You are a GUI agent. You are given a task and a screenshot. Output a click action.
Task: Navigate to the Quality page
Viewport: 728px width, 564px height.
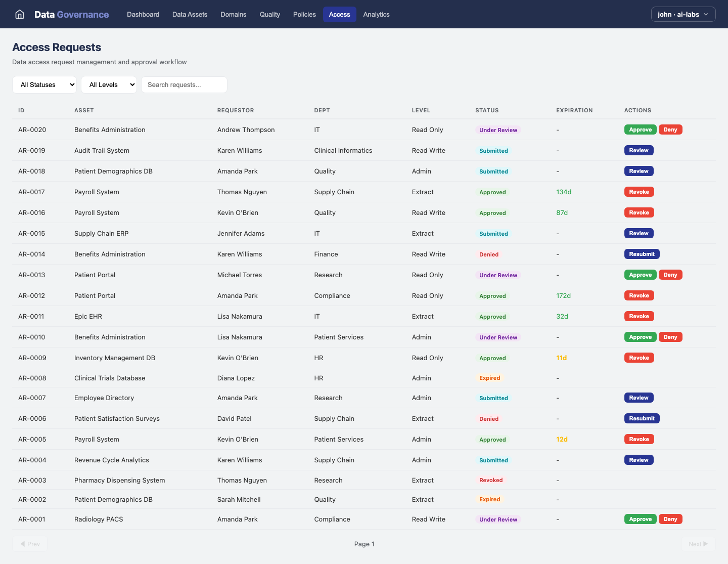point(269,14)
